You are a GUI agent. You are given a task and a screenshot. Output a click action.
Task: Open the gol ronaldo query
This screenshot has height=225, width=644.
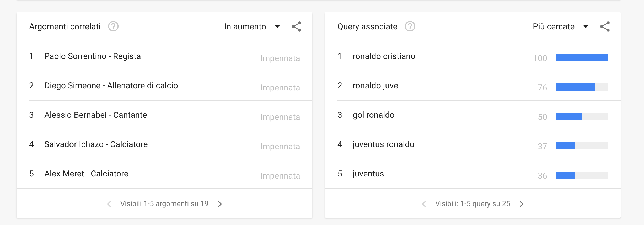[x=373, y=115]
